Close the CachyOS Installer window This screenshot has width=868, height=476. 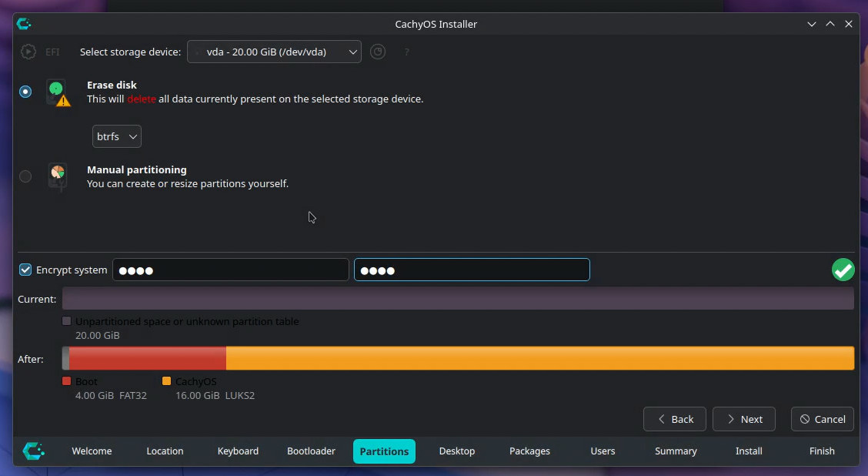(x=849, y=24)
